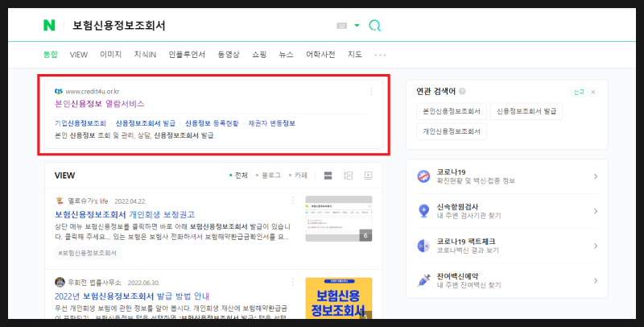Click the 내 주변 검사기관 찾기 subtitle
The height and width of the screenshot is (327, 644).
coord(469,216)
